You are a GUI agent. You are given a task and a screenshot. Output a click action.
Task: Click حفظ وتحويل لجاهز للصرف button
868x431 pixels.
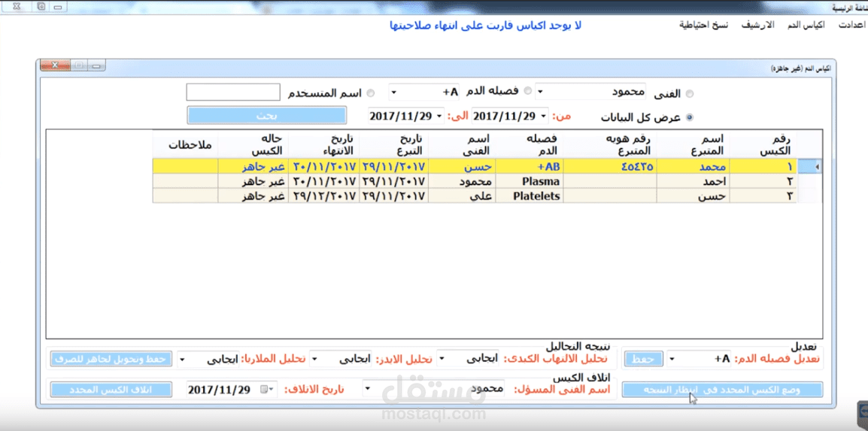coord(111,359)
